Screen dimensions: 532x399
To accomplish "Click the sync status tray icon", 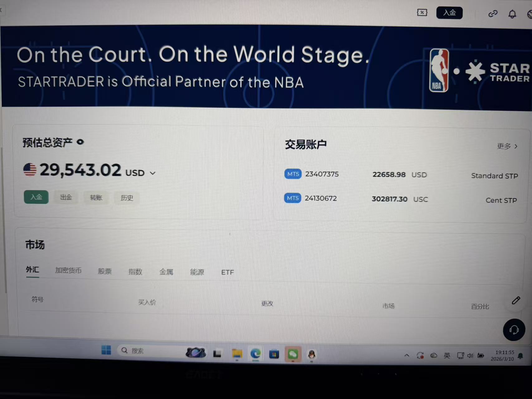I will [420, 355].
